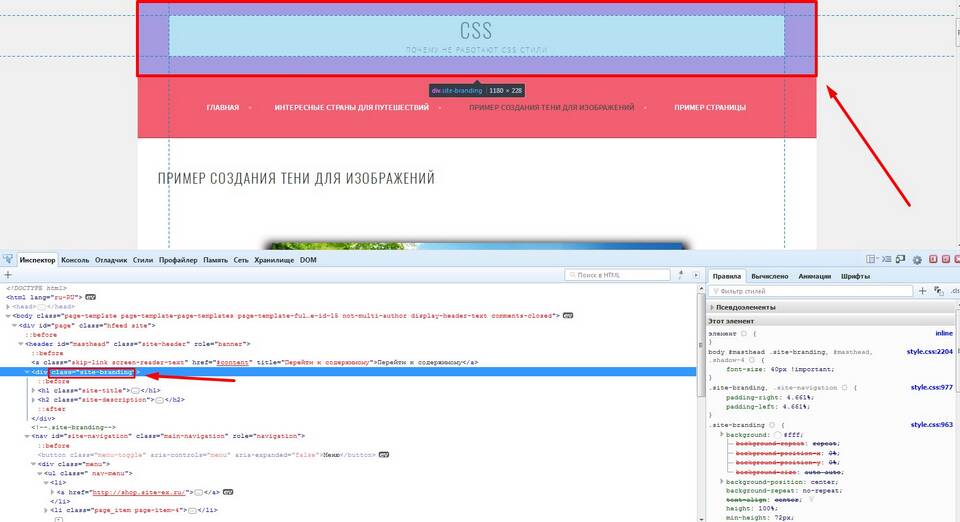Screen dimensions: 960x522
Task: Open DevTools settings gear
Action: pyautogui.click(x=917, y=259)
